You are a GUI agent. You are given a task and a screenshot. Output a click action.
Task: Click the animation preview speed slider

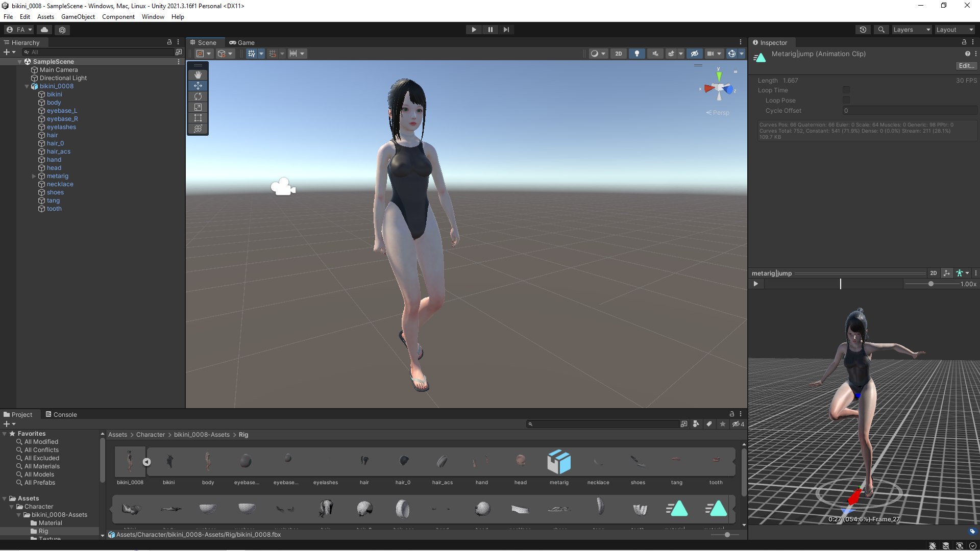tap(930, 284)
